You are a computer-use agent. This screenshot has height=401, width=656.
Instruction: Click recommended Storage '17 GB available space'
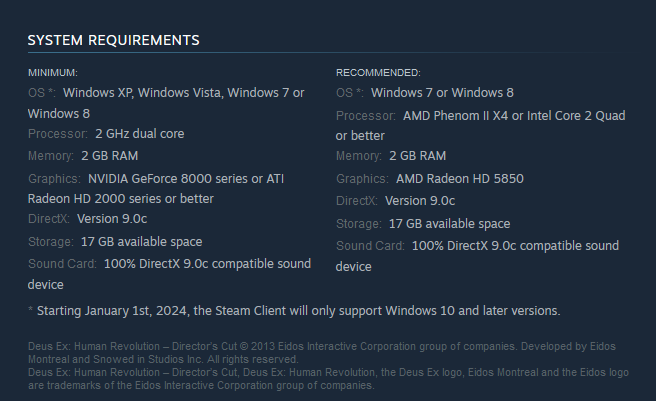(449, 224)
